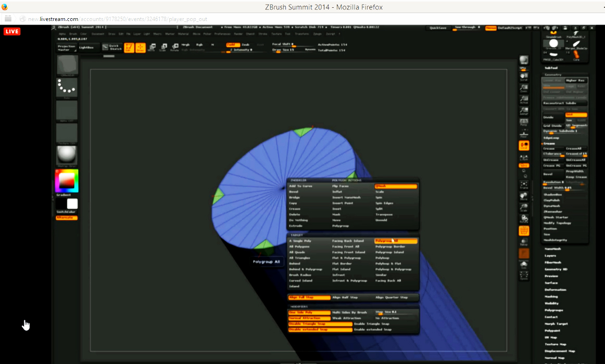Open the stroke dots thumbnail
The image size is (605, 364).
coord(67,88)
